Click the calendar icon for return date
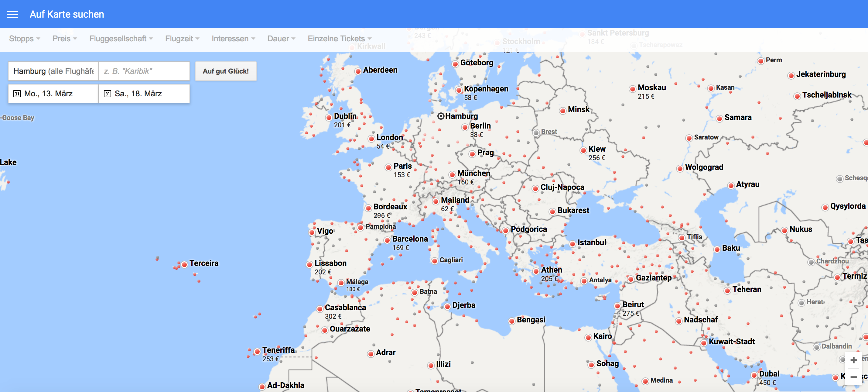Viewport: 868px width, 392px height. point(107,93)
